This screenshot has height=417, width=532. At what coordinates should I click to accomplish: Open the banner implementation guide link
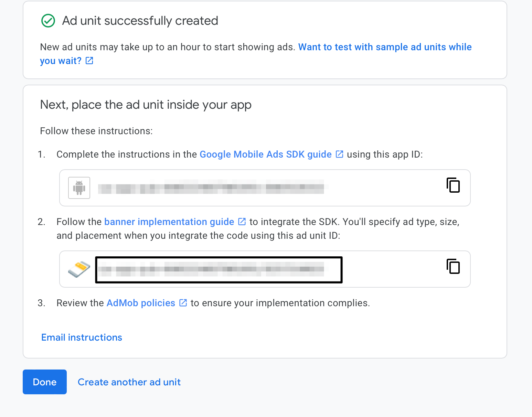(169, 222)
